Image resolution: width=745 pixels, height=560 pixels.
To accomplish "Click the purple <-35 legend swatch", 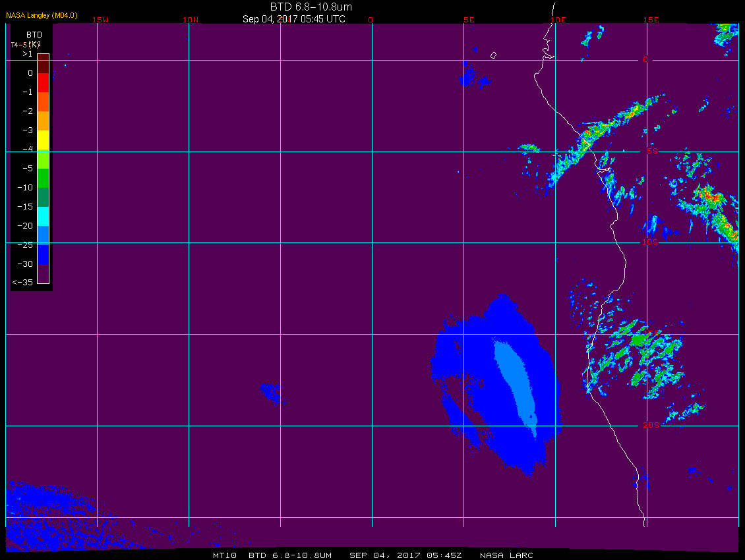I will 44,273.
